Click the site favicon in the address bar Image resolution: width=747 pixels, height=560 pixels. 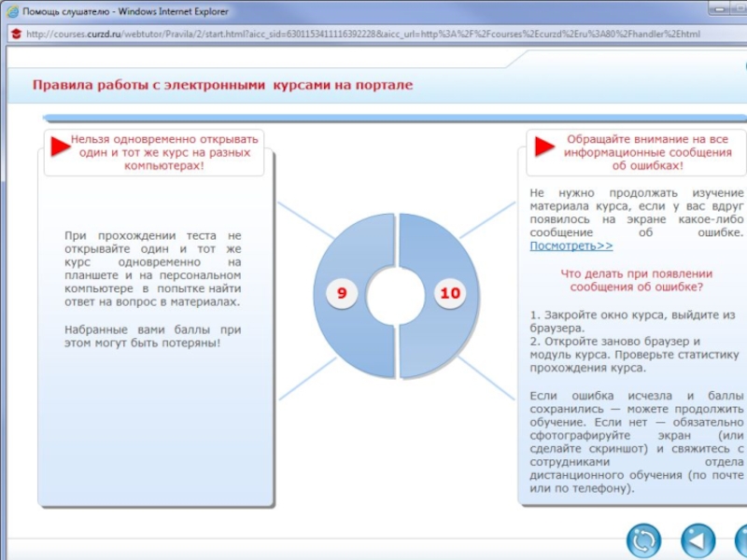(16, 34)
